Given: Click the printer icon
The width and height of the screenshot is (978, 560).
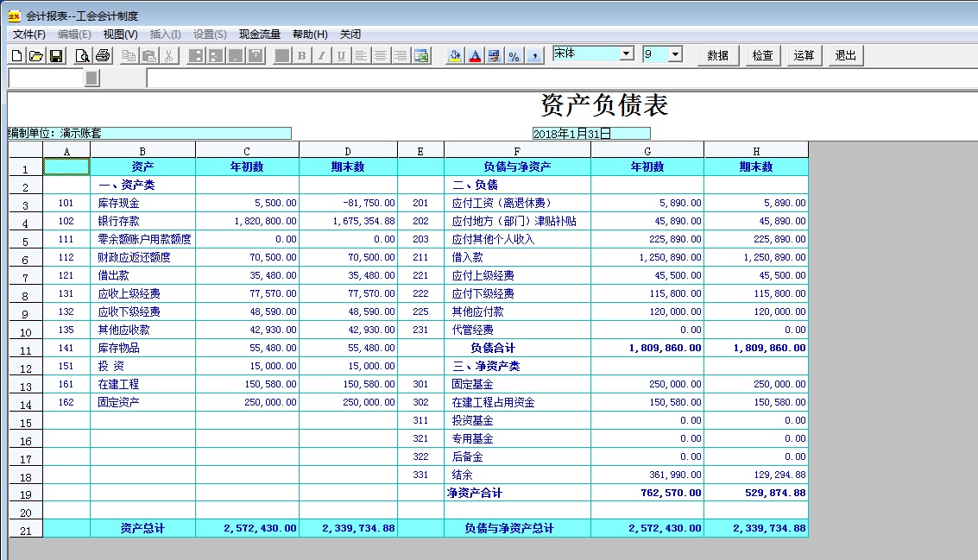Looking at the screenshot, I should (x=103, y=55).
